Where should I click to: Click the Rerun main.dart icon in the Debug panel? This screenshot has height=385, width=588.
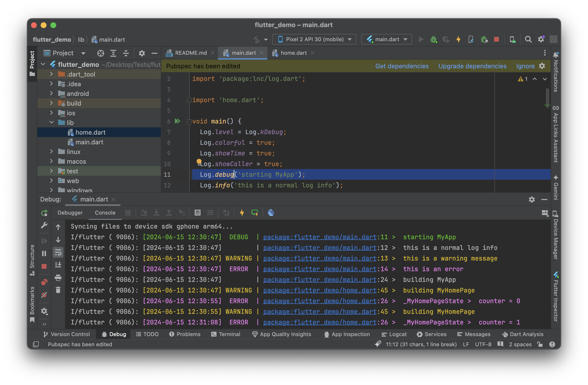[x=44, y=213]
